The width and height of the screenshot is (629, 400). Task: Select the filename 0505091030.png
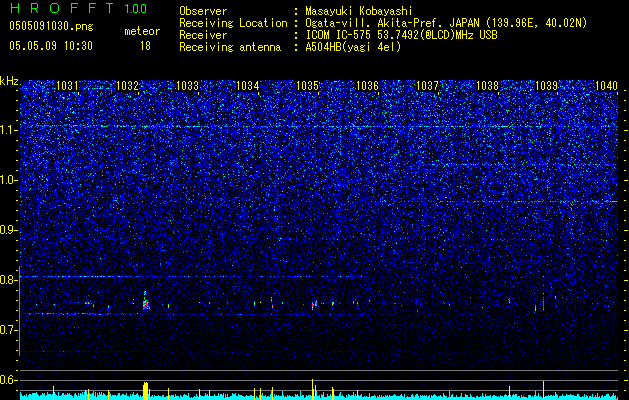[51, 26]
